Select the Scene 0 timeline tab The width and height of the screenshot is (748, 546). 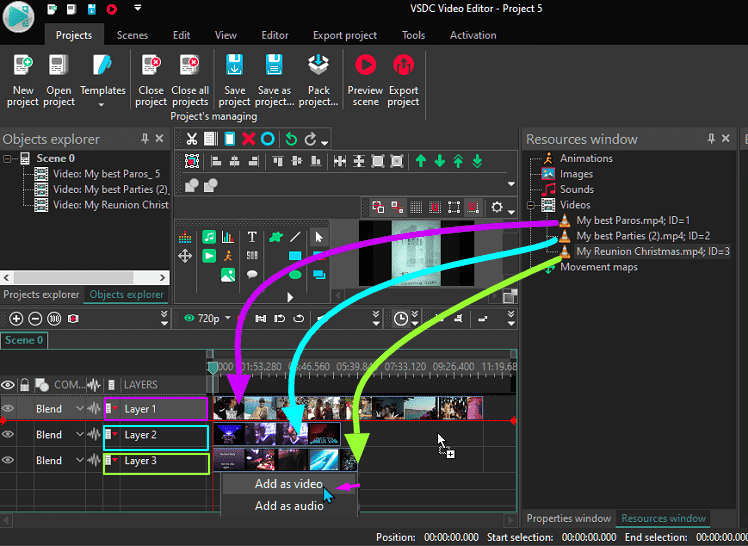click(x=24, y=340)
